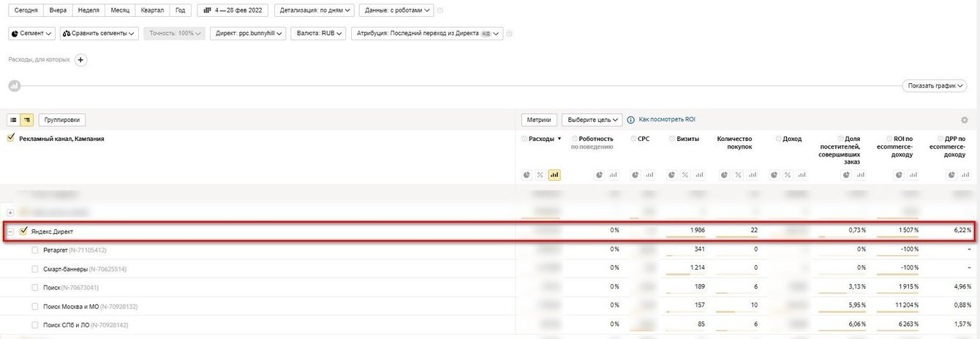Screen dimensions: 980x339
Task: Check the Поиск (N-70673041) campaign checkbox
Action: [35, 287]
